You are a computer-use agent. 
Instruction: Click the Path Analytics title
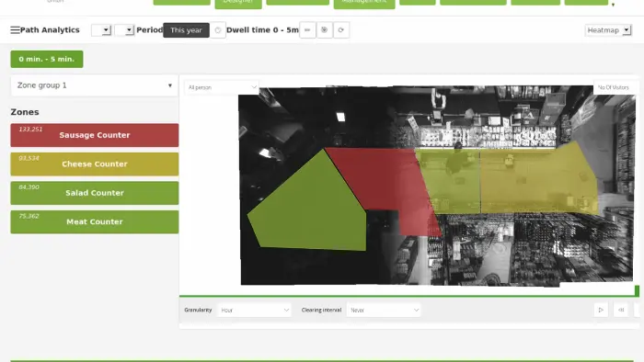(x=50, y=30)
